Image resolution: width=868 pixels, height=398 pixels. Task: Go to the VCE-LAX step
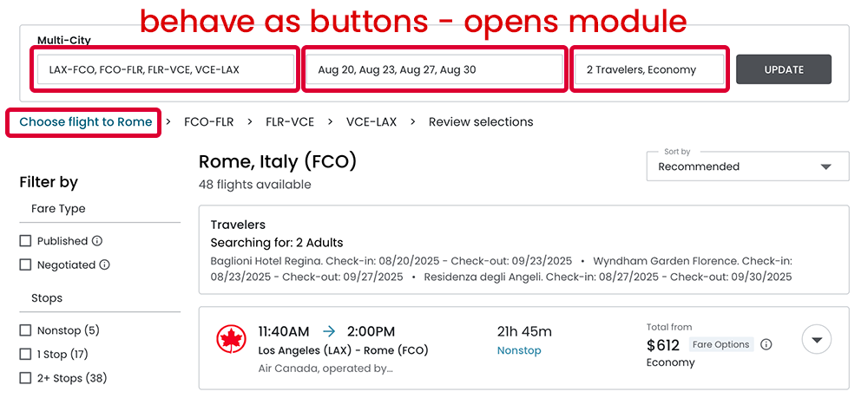click(x=371, y=122)
